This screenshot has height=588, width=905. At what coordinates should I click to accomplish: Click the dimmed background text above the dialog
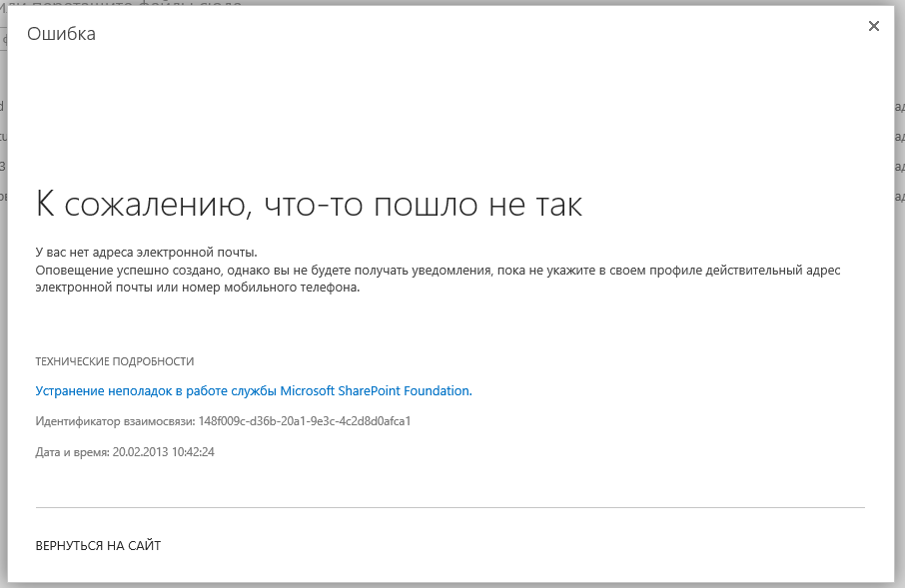[x=120, y=3]
